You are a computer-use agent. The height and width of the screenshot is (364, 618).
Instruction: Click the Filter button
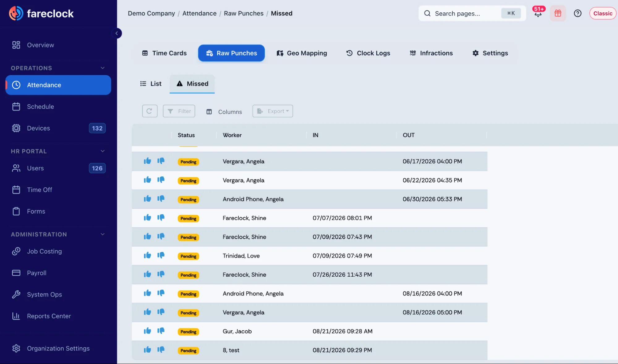pyautogui.click(x=179, y=111)
